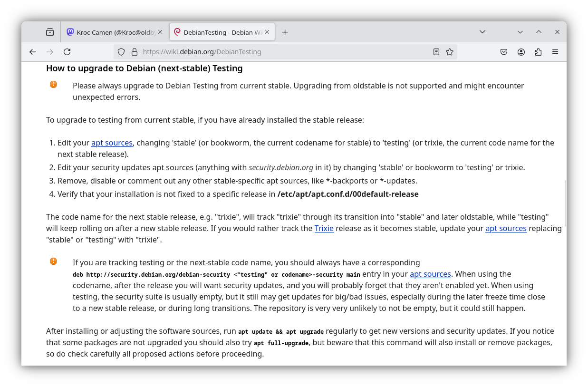Maximize the browser window
Screen dimensions: 588x387
click(539, 32)
